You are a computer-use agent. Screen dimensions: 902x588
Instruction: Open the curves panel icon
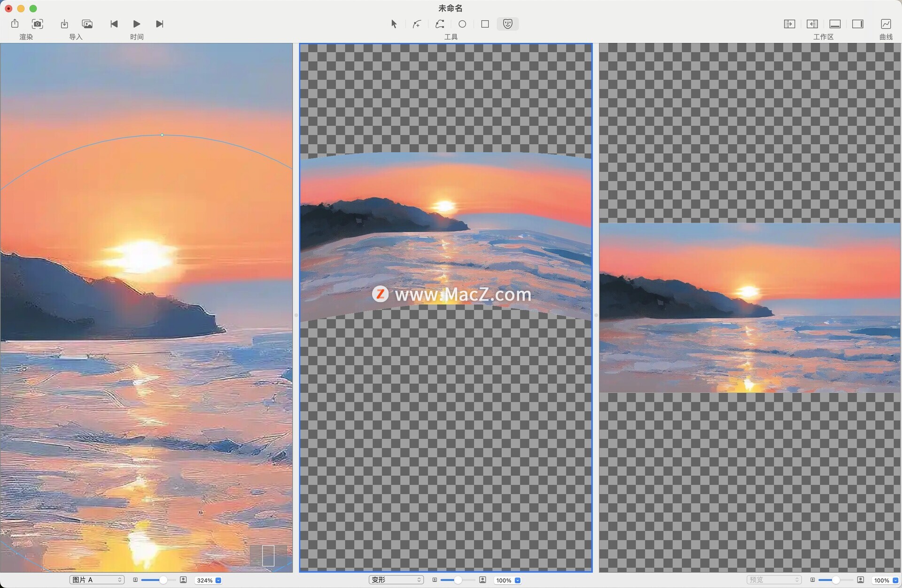pos(886,23)
